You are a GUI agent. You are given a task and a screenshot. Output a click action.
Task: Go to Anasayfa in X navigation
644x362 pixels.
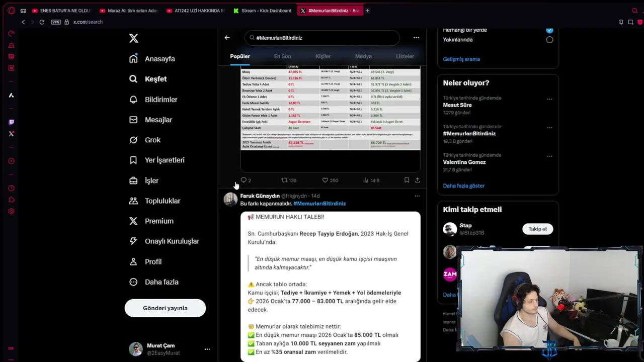[x=152, y=59]
